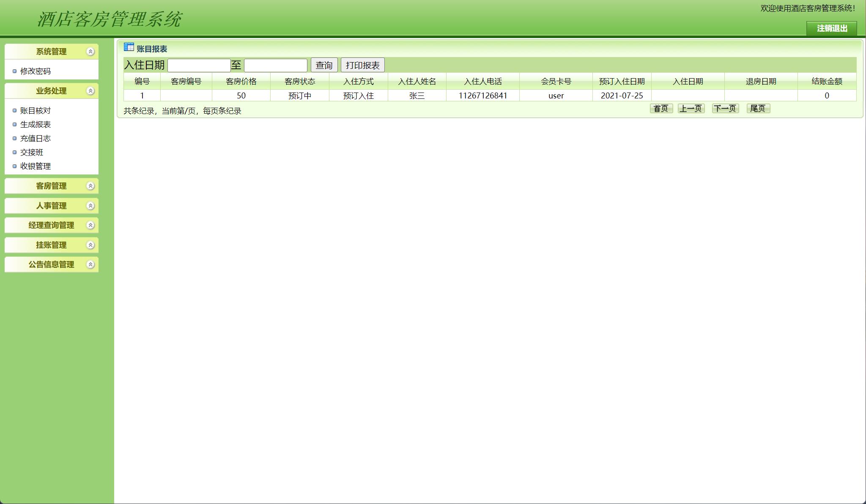Click the first 入住日期 input field
Screen dimensions: 866x504
click(x=199, y=65)
